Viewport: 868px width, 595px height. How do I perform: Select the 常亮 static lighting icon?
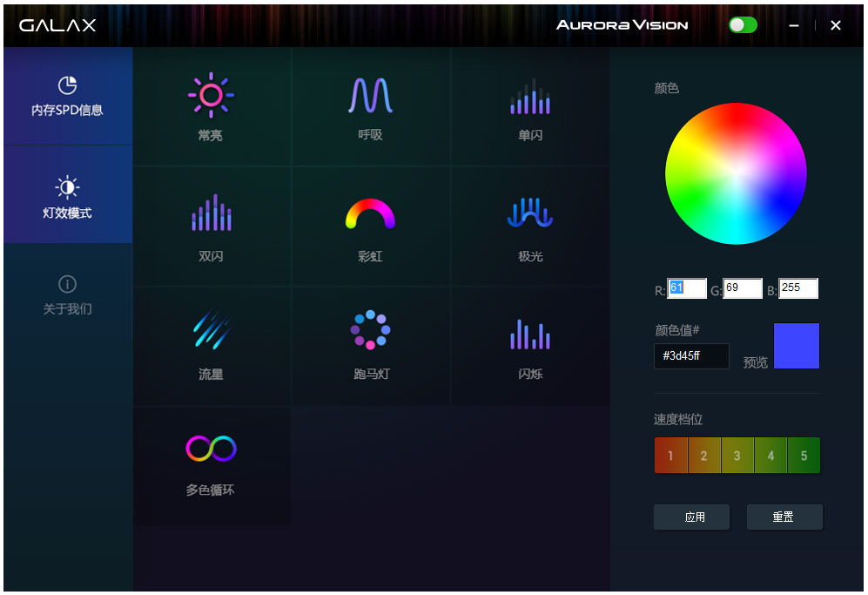pyautogui.click(x=211, y=96)
